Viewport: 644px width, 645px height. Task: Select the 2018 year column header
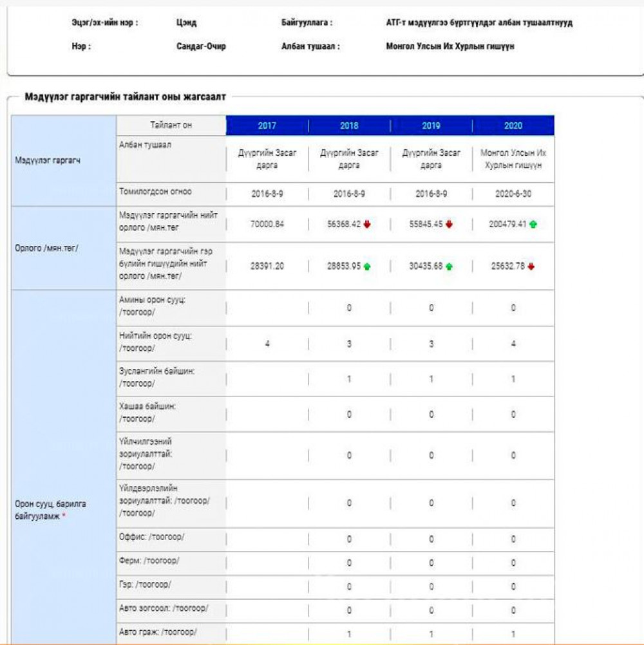[x=349, y=126]
